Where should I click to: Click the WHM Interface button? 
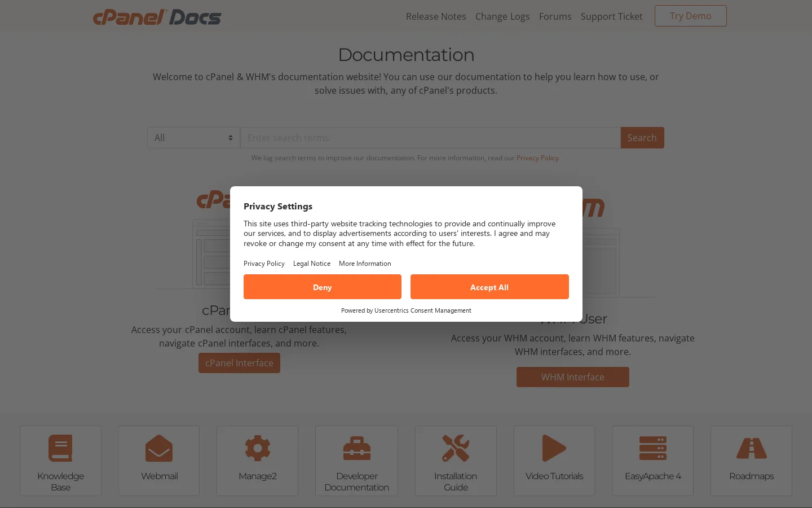point(573,377)
